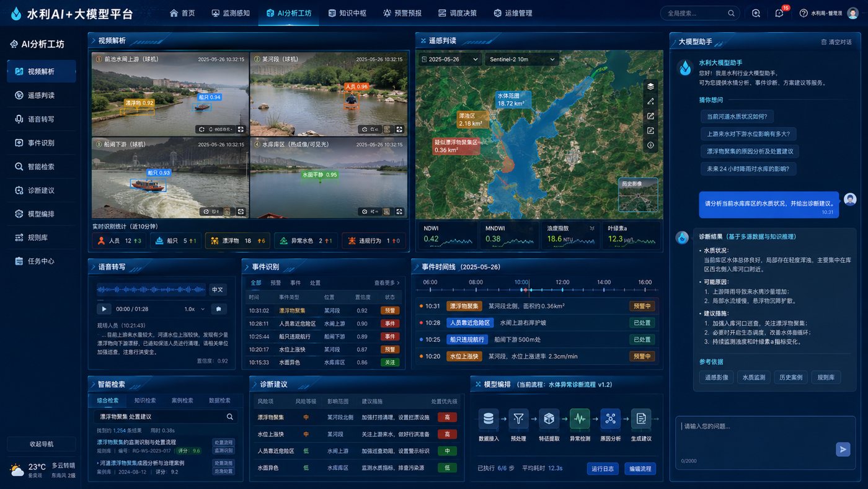Click the audio waveform progress track
This screenshot has width=868, height=489.
point(151,289)
